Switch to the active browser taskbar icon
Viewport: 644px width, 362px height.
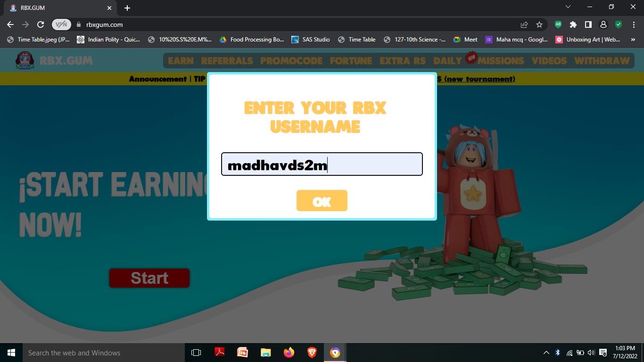(335, 353)
